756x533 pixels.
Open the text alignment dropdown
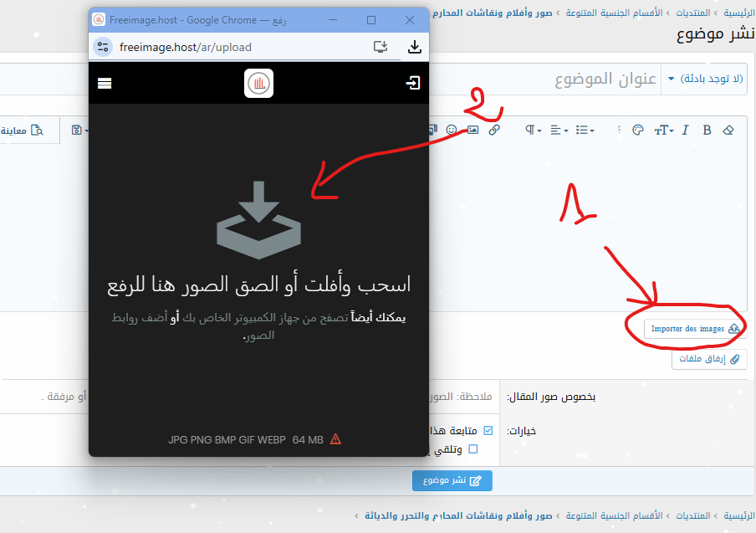tap(559, 131)
